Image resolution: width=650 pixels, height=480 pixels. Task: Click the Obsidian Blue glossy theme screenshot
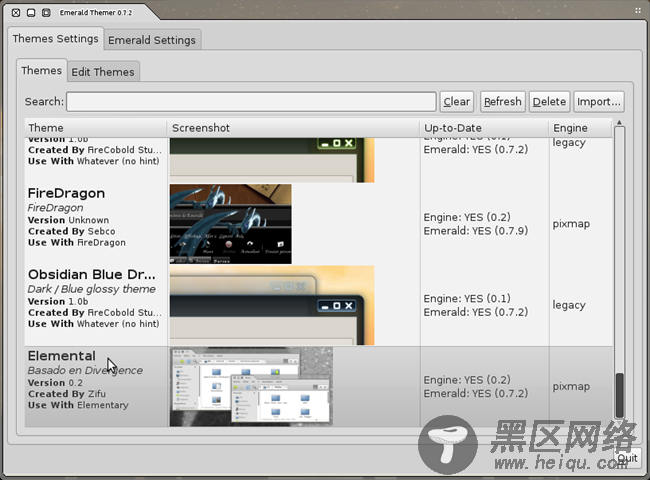[x=272, y=305]
